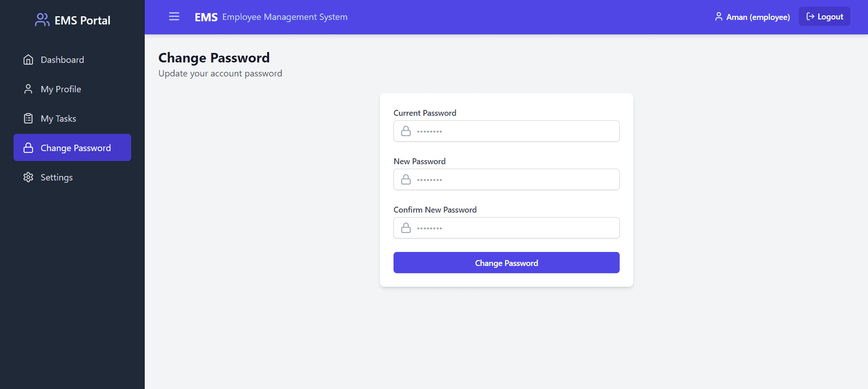Click the My Profile person icon

click(28, 89)
